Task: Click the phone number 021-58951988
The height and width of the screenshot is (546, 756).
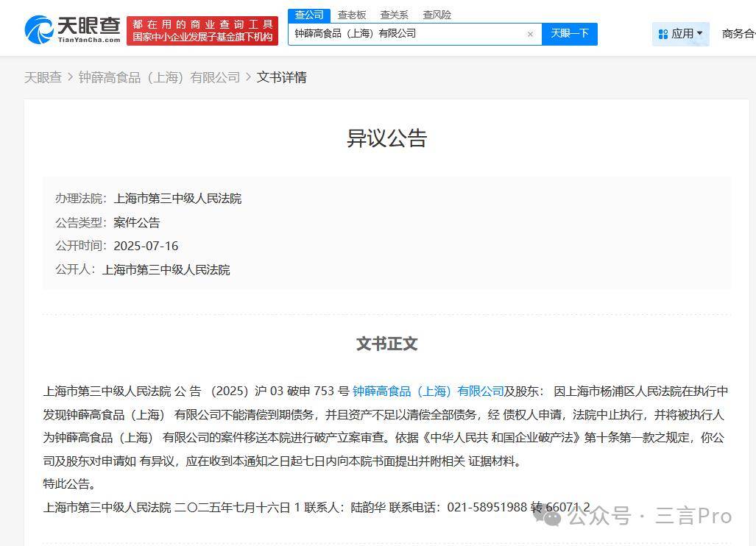Action: pos(487,507)
